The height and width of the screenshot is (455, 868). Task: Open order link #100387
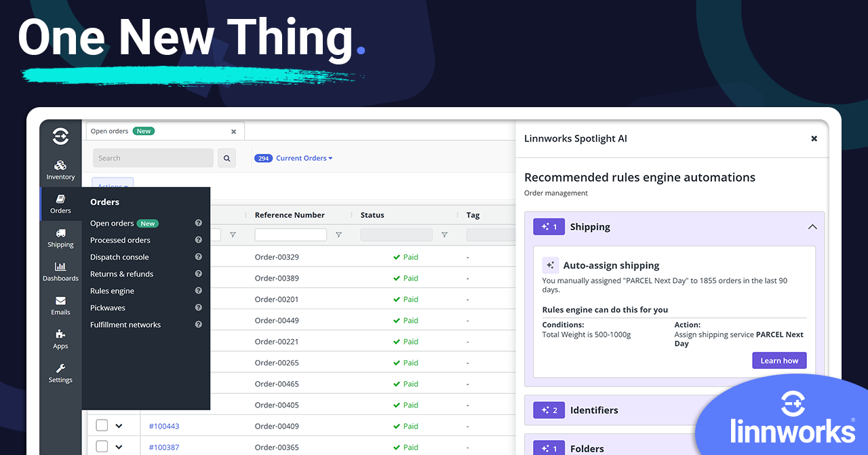coord(164,448)
